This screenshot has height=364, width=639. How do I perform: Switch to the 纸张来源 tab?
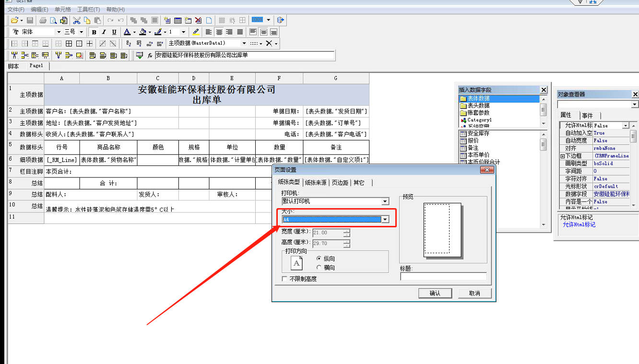click(x=316, y=182)
